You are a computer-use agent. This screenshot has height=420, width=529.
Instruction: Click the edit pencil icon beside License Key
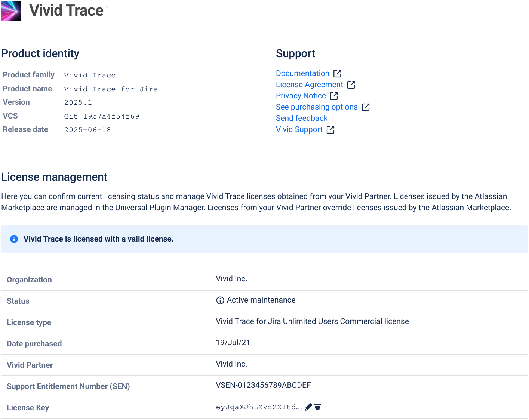(x=308, y=407)
